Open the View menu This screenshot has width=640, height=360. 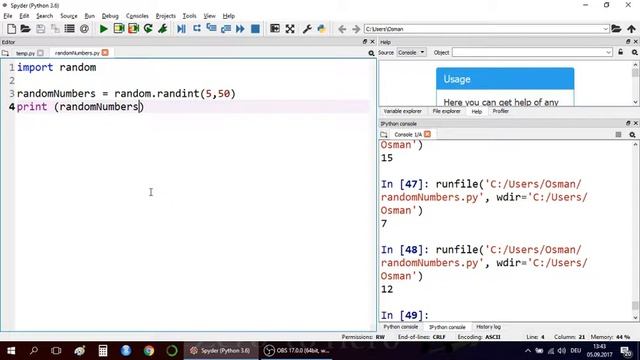209,16
